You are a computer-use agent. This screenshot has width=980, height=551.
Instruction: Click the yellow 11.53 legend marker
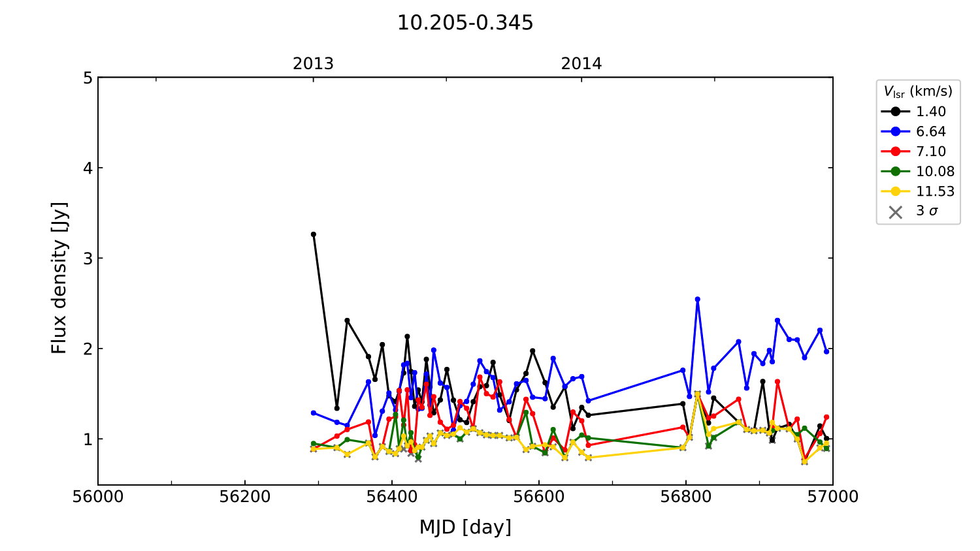(x=895, y=191)
